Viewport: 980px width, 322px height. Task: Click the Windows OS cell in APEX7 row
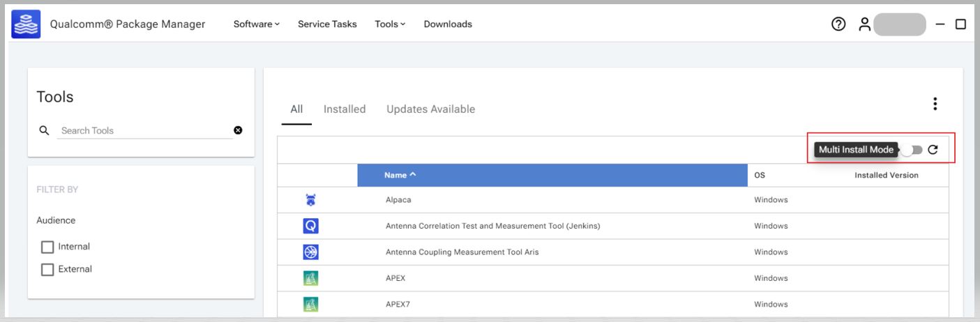[x=771, y=304]
